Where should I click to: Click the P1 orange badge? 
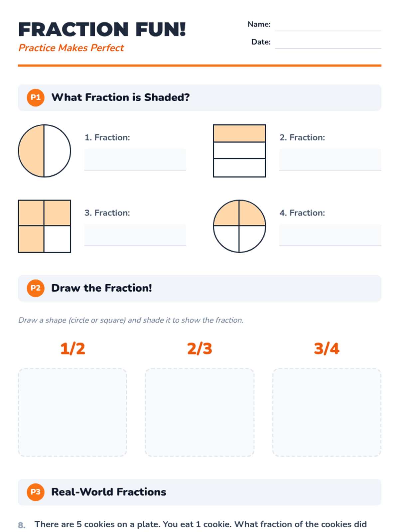click(x=36, y=97)
